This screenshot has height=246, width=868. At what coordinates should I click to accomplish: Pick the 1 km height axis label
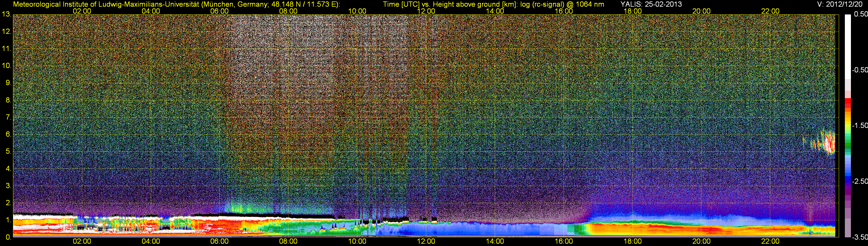point(8,220)
